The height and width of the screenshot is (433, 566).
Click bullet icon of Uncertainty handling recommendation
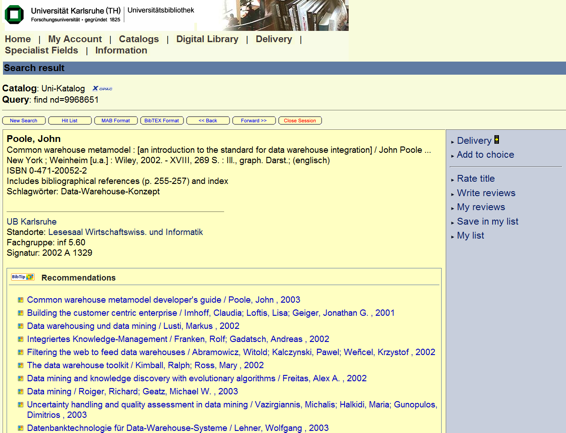[x=21, y=404]
